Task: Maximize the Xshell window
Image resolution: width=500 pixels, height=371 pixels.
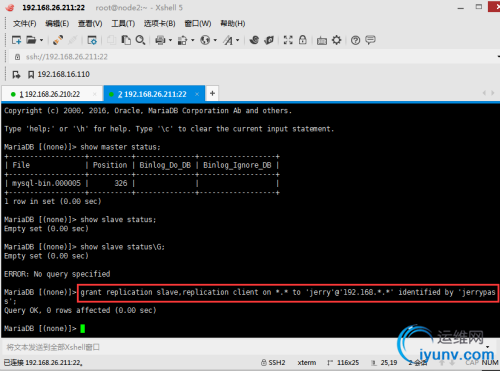Action: click(x=479, y=7)
